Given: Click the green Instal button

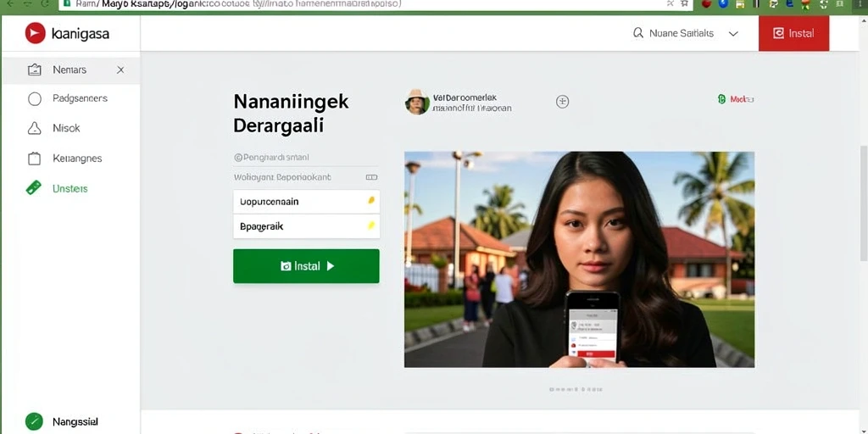Looking at the screenshot, I should [306, 266].
